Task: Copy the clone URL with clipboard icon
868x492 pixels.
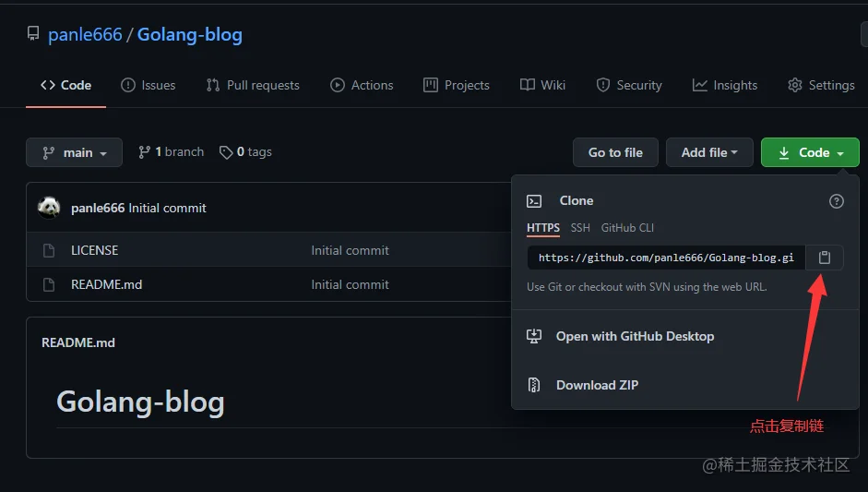Action: click(x=825, y=258)
